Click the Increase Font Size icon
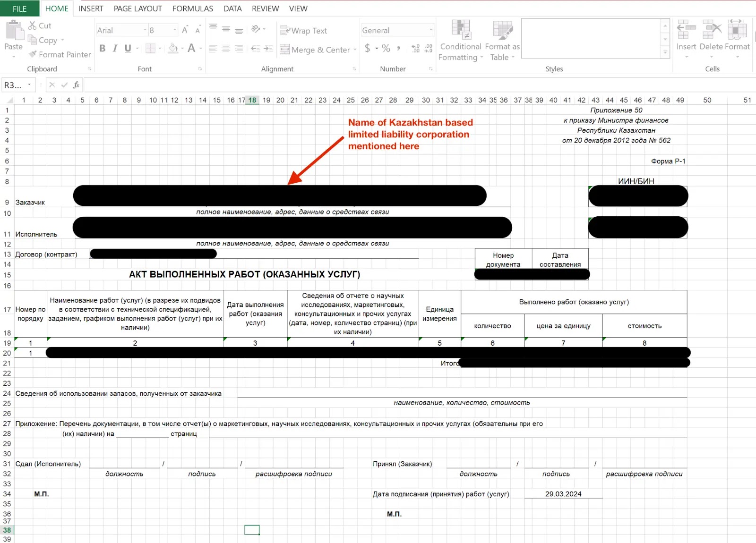Screen dimensions: 756x543 185,30
